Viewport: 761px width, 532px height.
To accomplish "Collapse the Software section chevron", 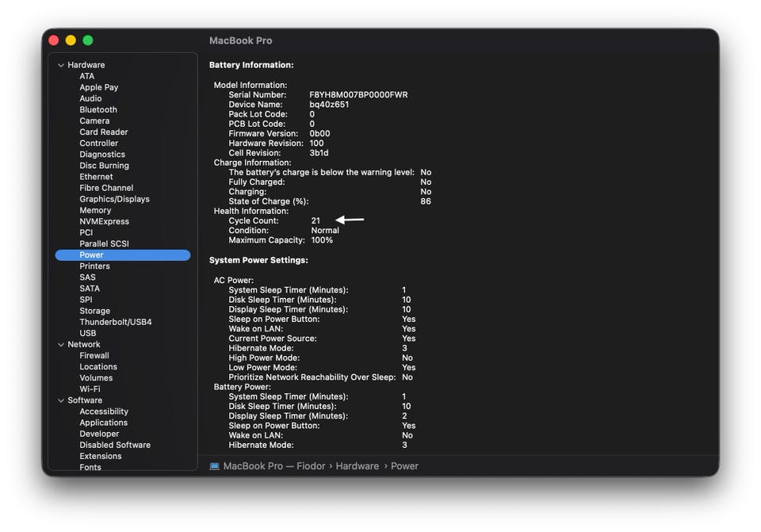I will [61, 400].
